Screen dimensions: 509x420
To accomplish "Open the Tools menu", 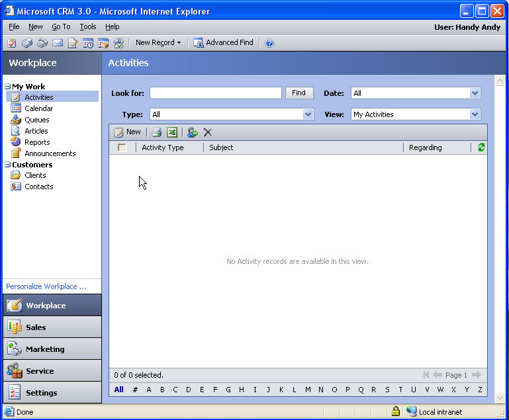I will (88, 26).
